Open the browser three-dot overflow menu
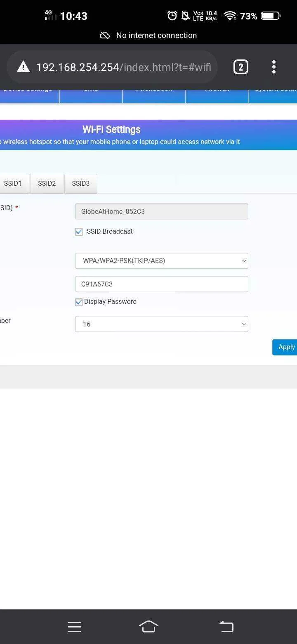The image size is (297, 644). click(274, 67)
